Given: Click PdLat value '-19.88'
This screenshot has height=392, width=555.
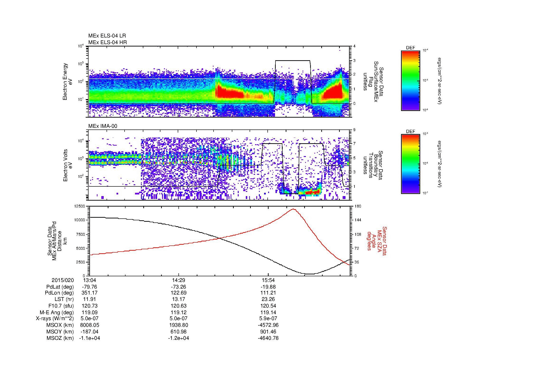Looking at the screenshot, I should [268, 287].
